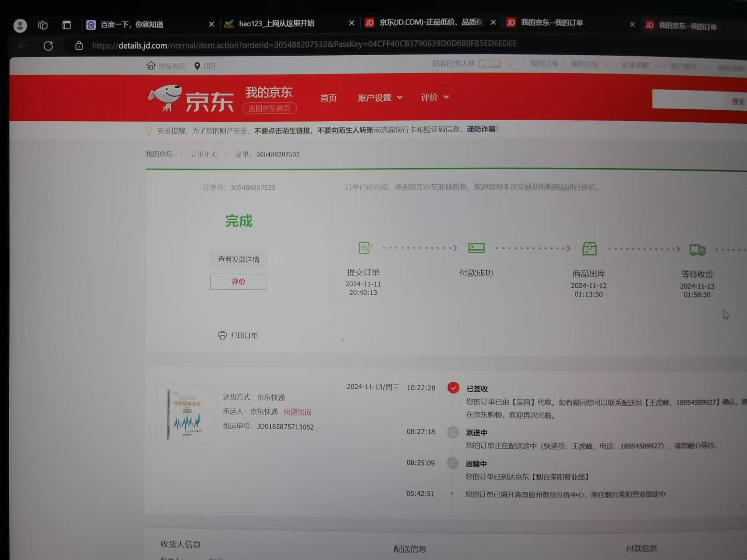Click the 评价 button under 完成
This screenshot has width=747, height=560.
click(239, 282)
